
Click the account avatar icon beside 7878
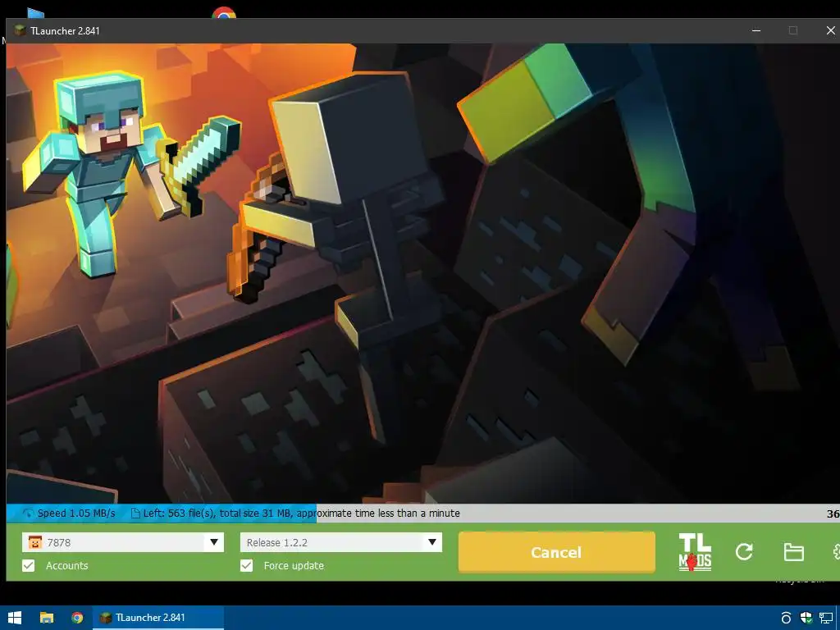[x=34, y=542]
